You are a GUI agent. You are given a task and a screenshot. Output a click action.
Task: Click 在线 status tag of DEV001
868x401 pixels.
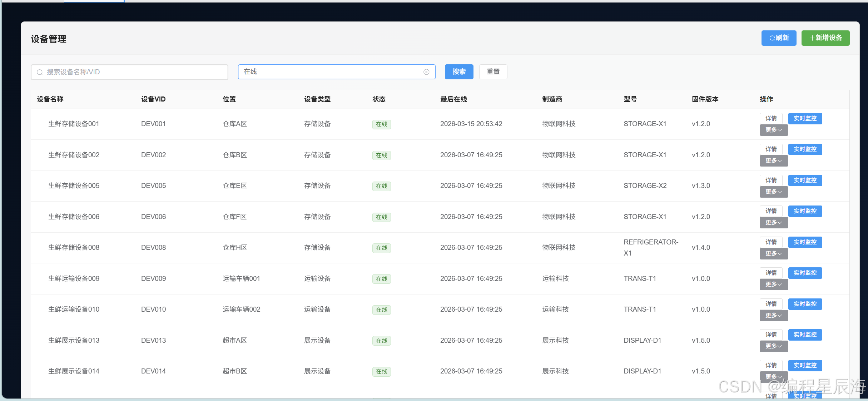[381, 124]
